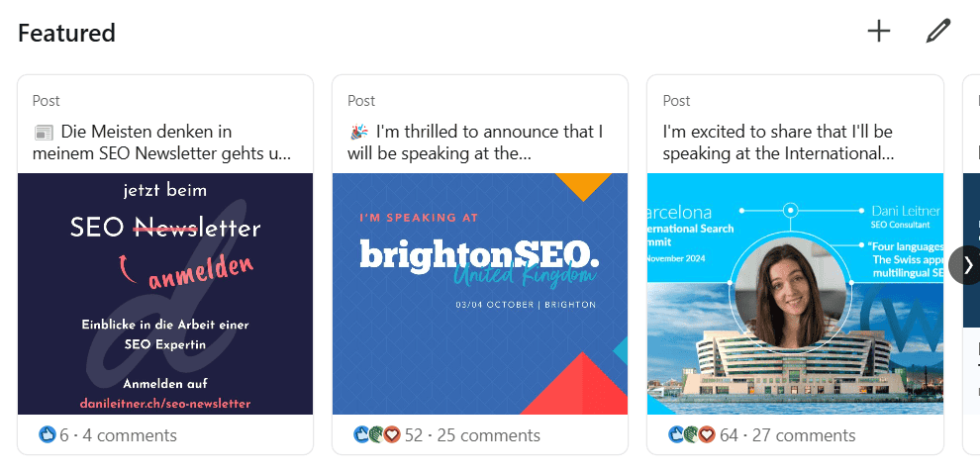
Task: Click the plus icon to add featured
Action: (878, 32)
